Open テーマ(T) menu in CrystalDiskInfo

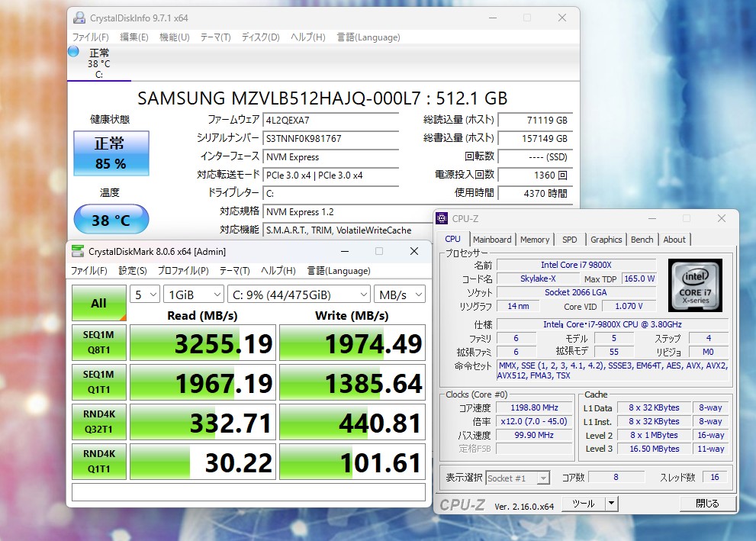[x=216, y=37]
